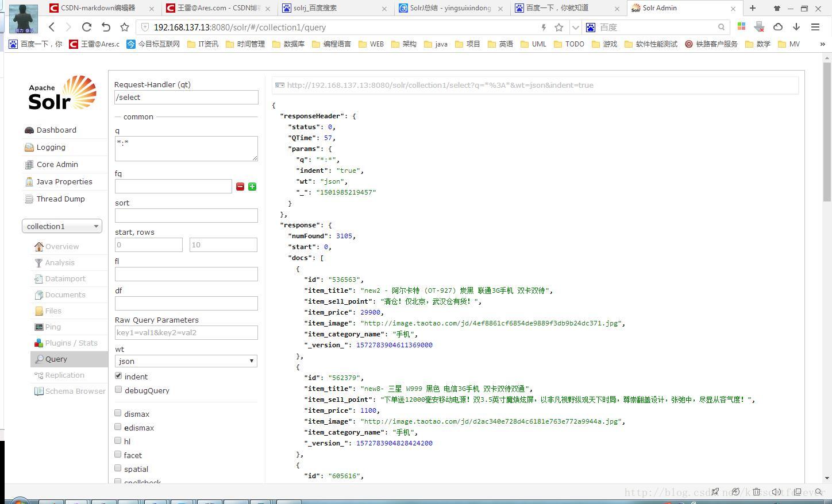Click the Thread Dump icon
This screenshot has width=832, height=504.
[29, 199]
